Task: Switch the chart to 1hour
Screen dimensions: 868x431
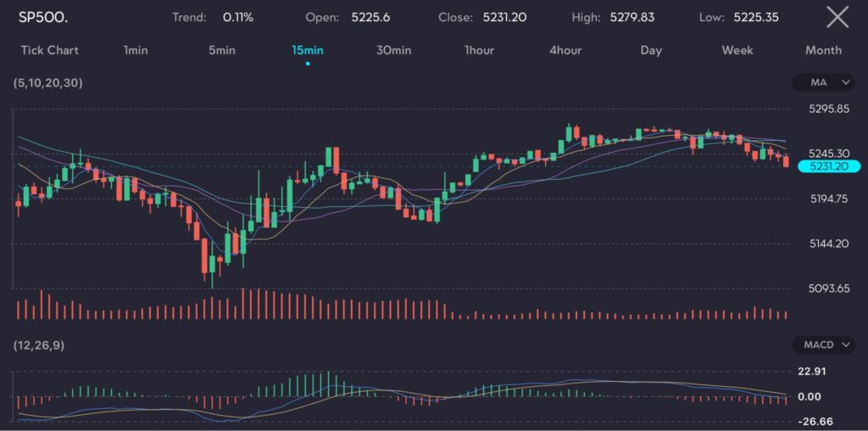Action: tap(479, 50)
